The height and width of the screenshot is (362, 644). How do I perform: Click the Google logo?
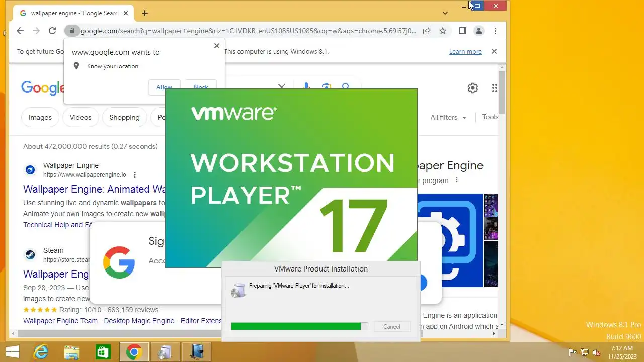click(x=43, y=88)
